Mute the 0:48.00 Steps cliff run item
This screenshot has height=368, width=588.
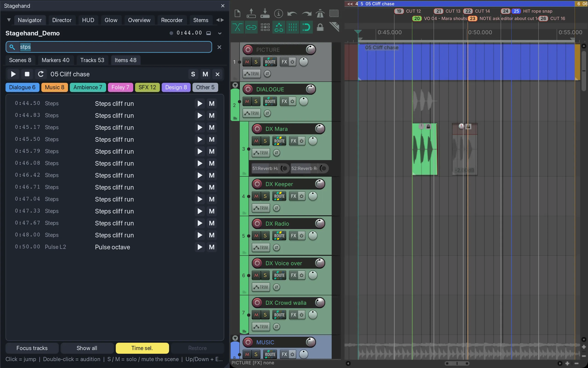click(212, 235)
